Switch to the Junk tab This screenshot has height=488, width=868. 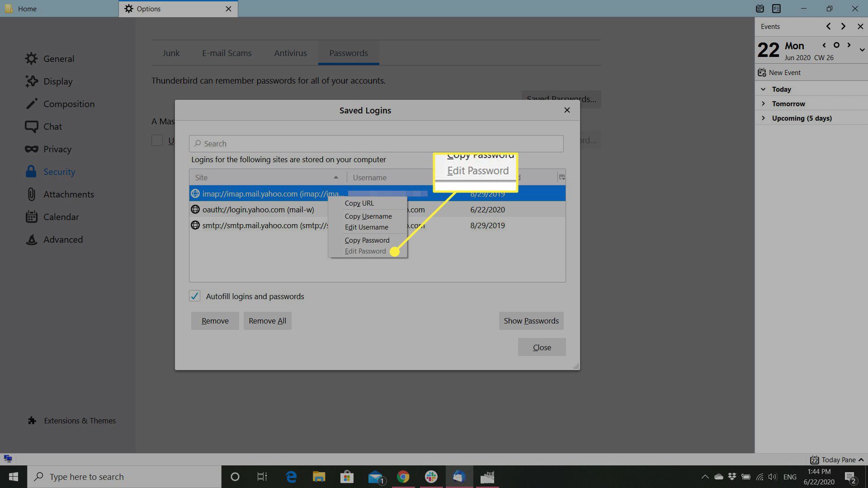click(x=171, y=53)
